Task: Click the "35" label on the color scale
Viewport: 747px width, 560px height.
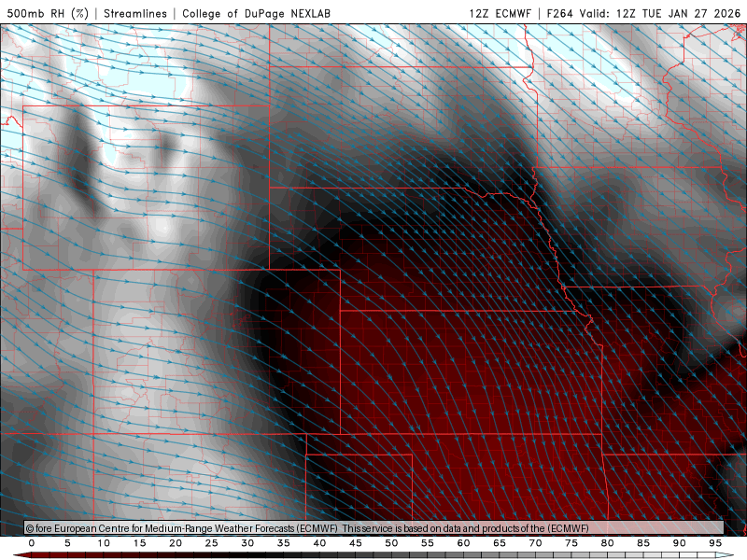Action: tap(284, 543)
